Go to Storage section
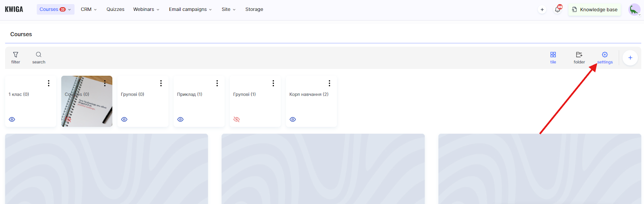The height and width of the screenshot is (204, 644). point(254,9)
